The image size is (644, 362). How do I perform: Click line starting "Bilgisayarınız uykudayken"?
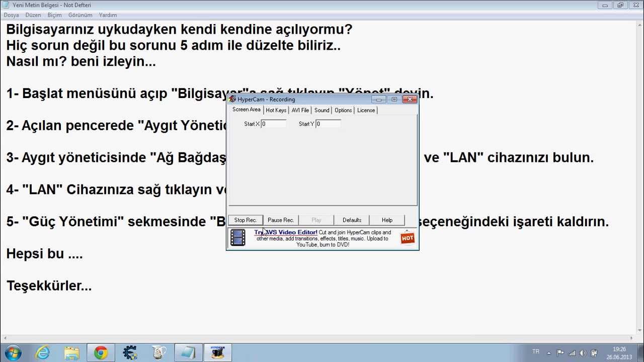(x=179, y=29)
